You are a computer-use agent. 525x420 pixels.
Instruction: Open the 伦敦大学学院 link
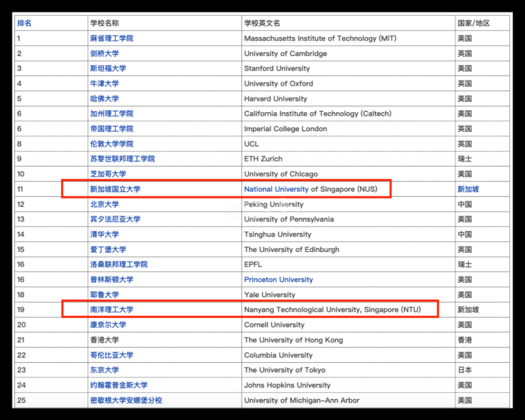point(112,144)
